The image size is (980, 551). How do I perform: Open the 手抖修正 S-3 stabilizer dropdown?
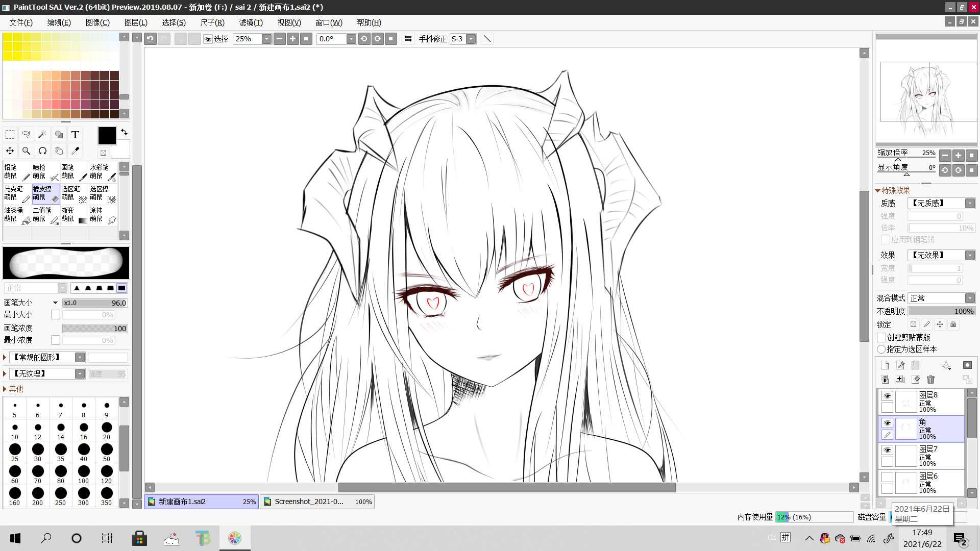[x=471, y=39]
